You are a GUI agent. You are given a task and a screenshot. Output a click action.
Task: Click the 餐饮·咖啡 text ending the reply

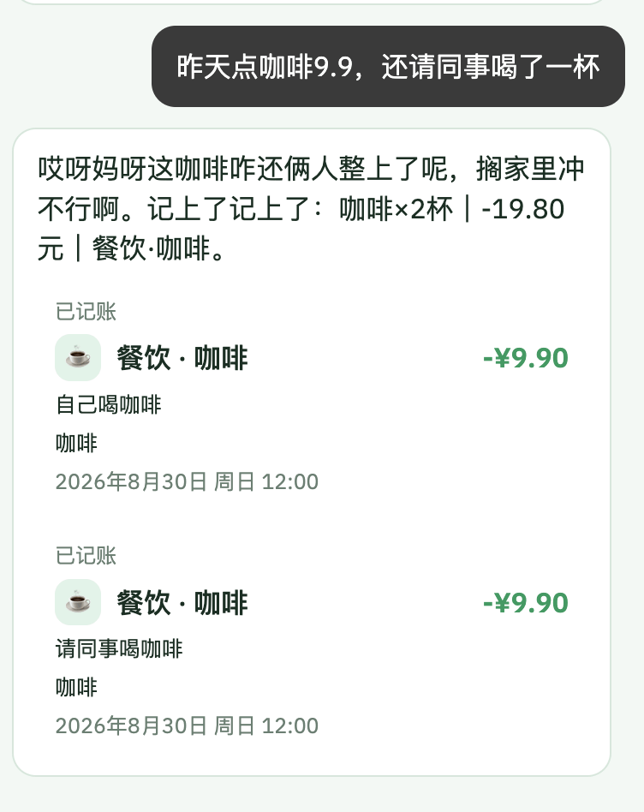tap(152, 248)
